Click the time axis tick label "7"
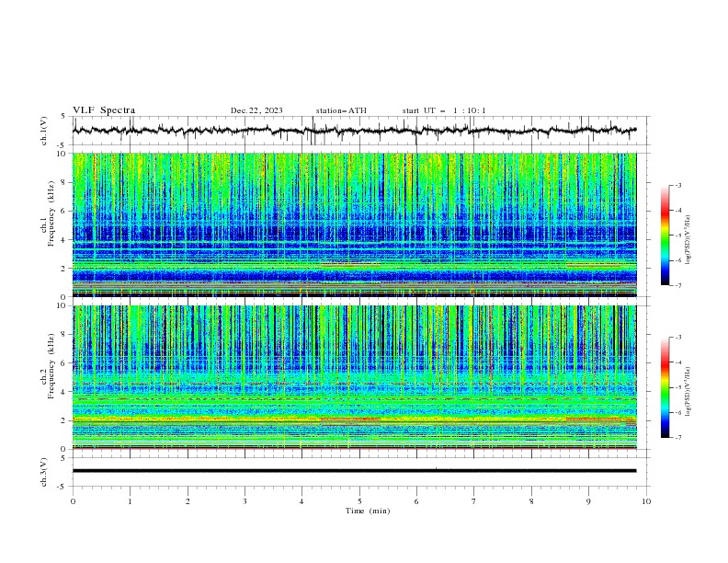728x563 pixels. [474, 501]
